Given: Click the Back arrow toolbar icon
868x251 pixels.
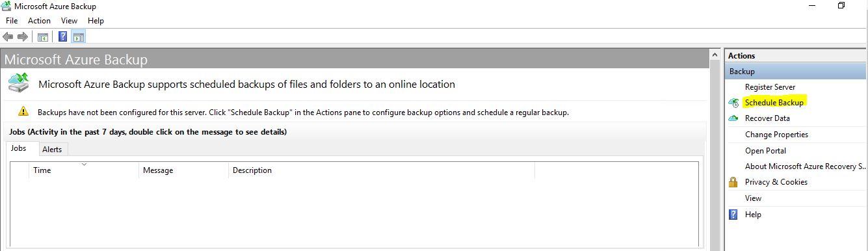Looking at the screenshot, I should pyautogui.click(x=8, y=36).
